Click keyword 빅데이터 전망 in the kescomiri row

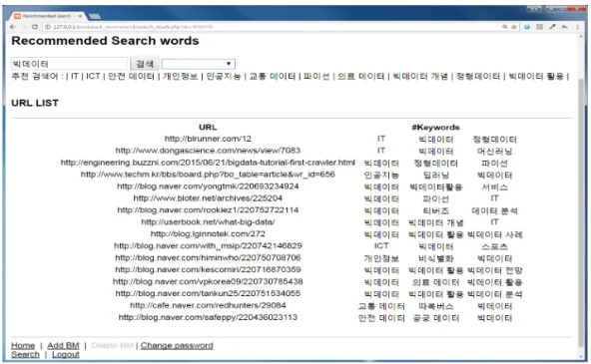tap(494, 270)
